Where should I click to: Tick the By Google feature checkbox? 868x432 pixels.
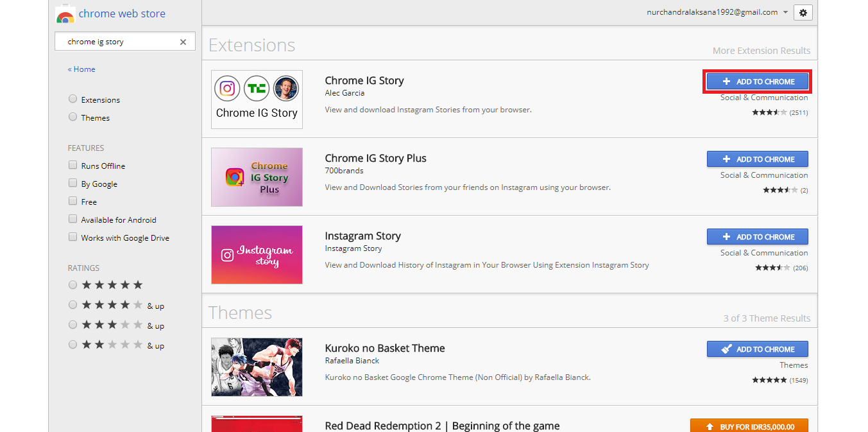pos(73,184)
